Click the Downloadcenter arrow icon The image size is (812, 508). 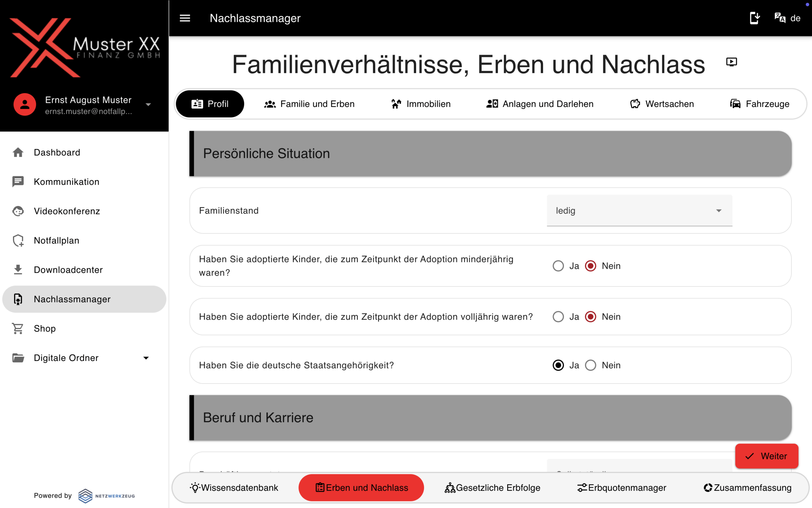(x=18, y=270)
